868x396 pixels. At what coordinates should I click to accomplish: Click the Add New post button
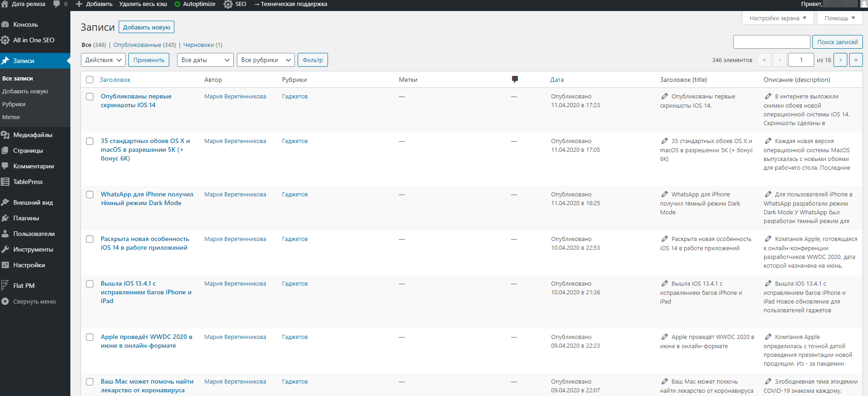coord(146,27)
